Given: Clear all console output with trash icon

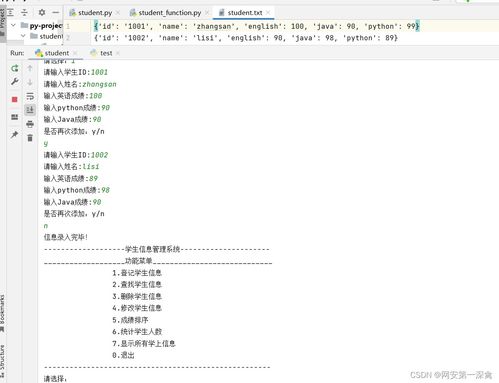Looking at the screenshot, I should (30, 138).
